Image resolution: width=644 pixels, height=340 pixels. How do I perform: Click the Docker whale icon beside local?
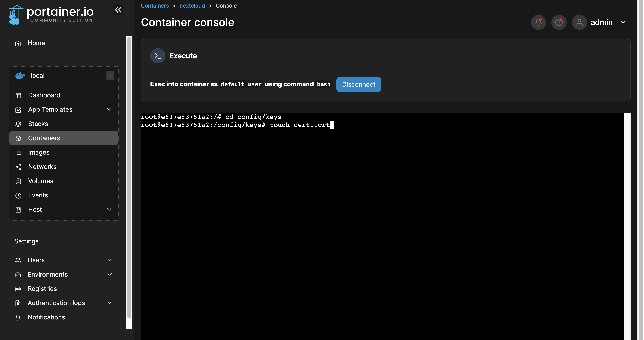tap(20, 76)
